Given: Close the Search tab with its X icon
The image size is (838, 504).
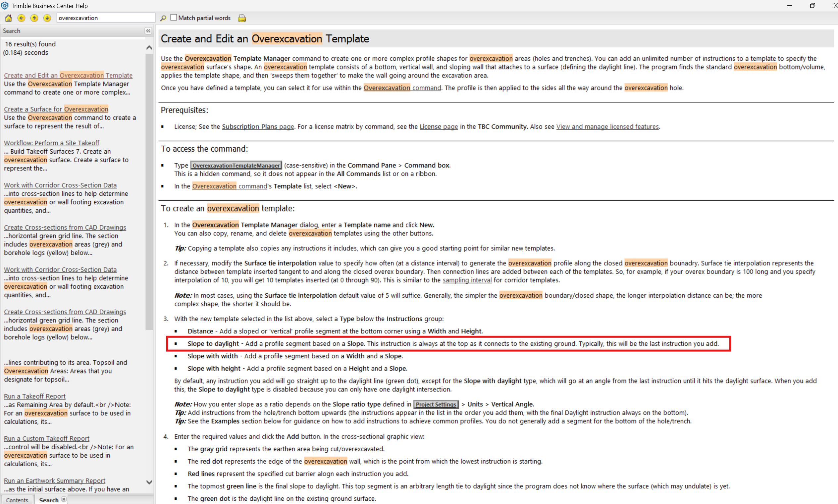Looking at the screenshot, I should [x=64, y=499].
